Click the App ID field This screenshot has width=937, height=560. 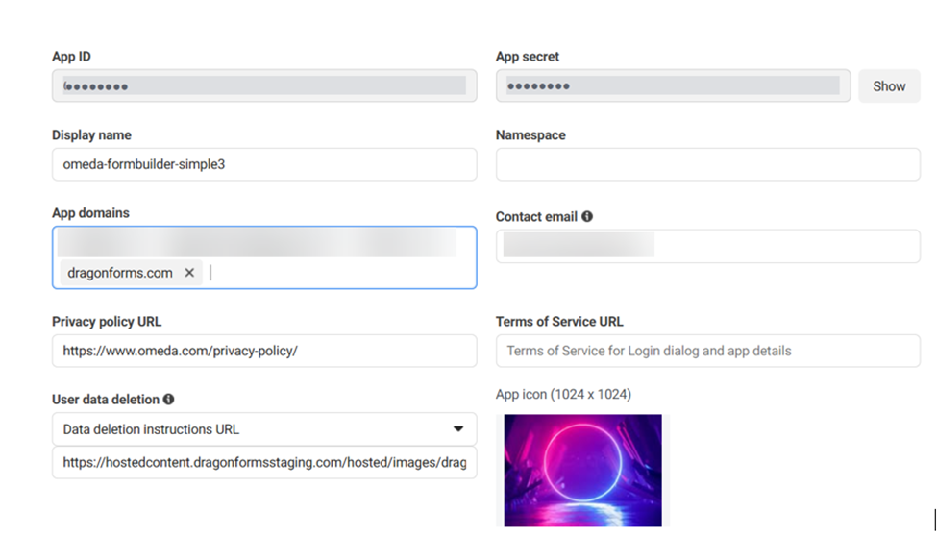pos(264,85)
